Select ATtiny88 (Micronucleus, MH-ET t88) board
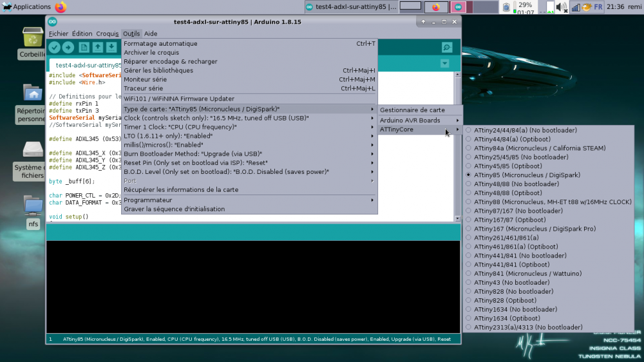Screen dimensions: 644x362 (548, 202)
